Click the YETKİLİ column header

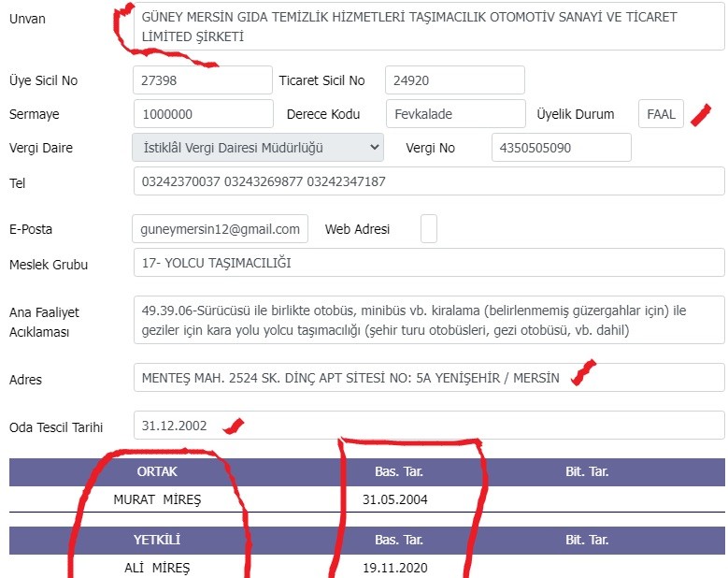(157, 540)
